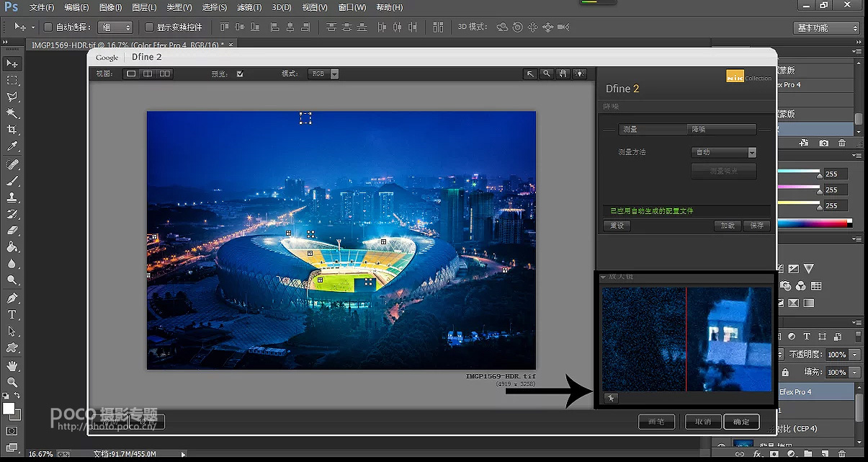
Task: Select the Paint Bucket tool
Action: [12, 247]
